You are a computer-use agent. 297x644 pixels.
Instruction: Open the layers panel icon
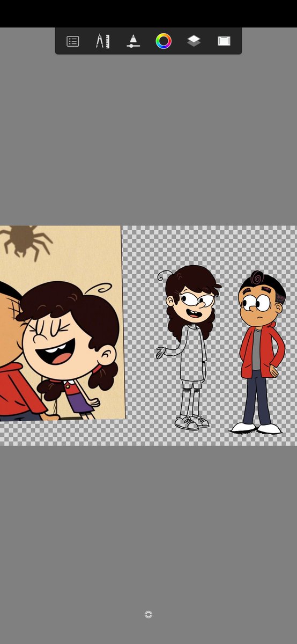(194, 41)
